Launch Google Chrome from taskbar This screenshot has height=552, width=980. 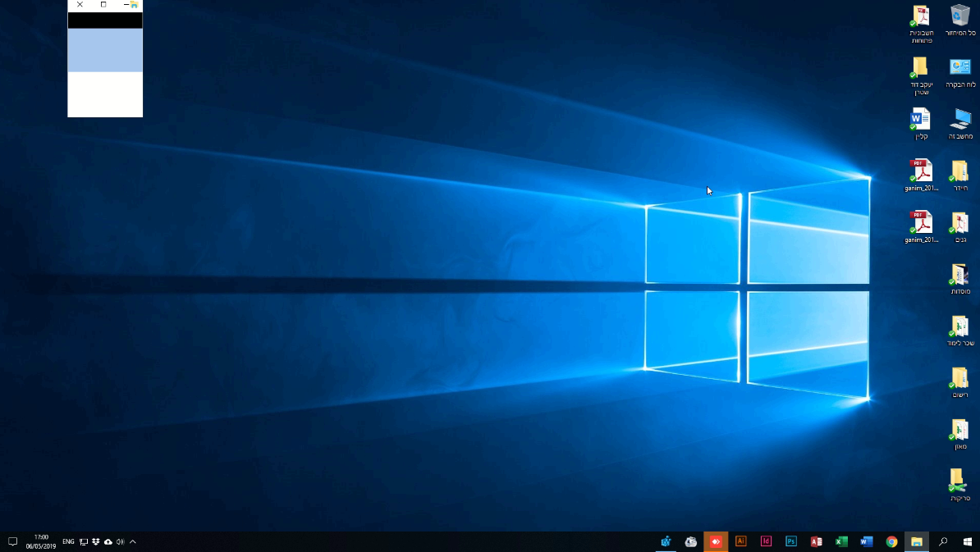(892, 541)
